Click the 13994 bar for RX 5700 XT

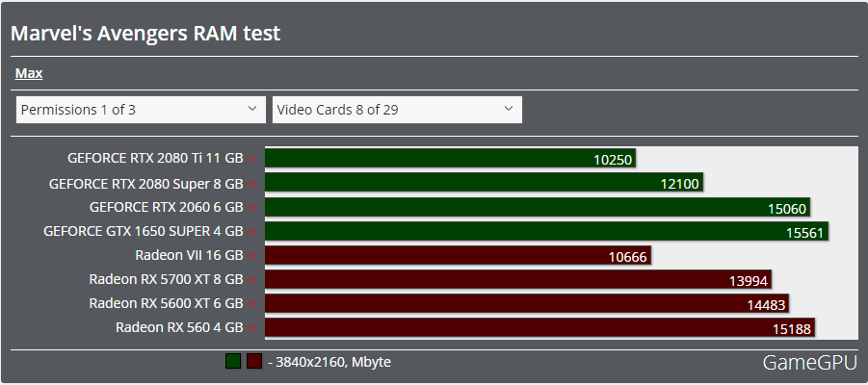518,279
